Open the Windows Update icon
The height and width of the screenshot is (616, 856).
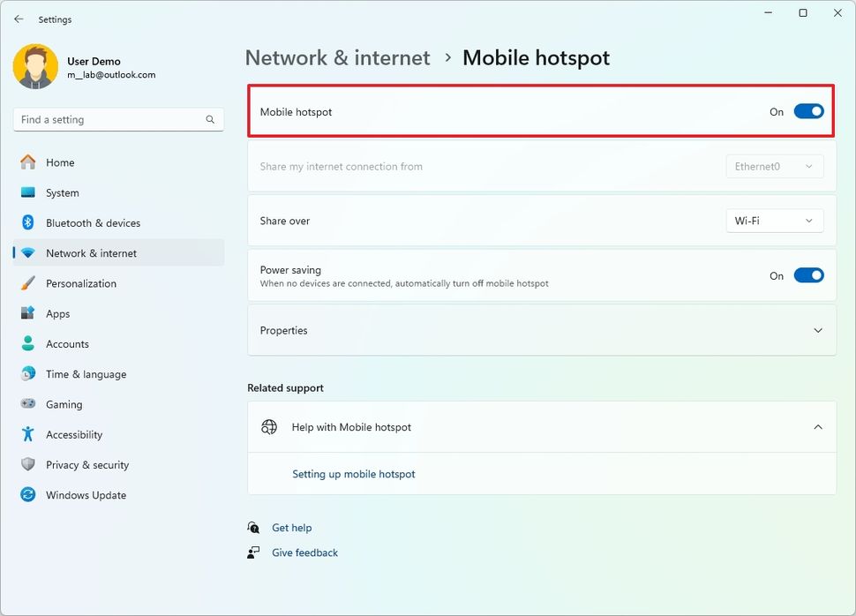(28, 494)
